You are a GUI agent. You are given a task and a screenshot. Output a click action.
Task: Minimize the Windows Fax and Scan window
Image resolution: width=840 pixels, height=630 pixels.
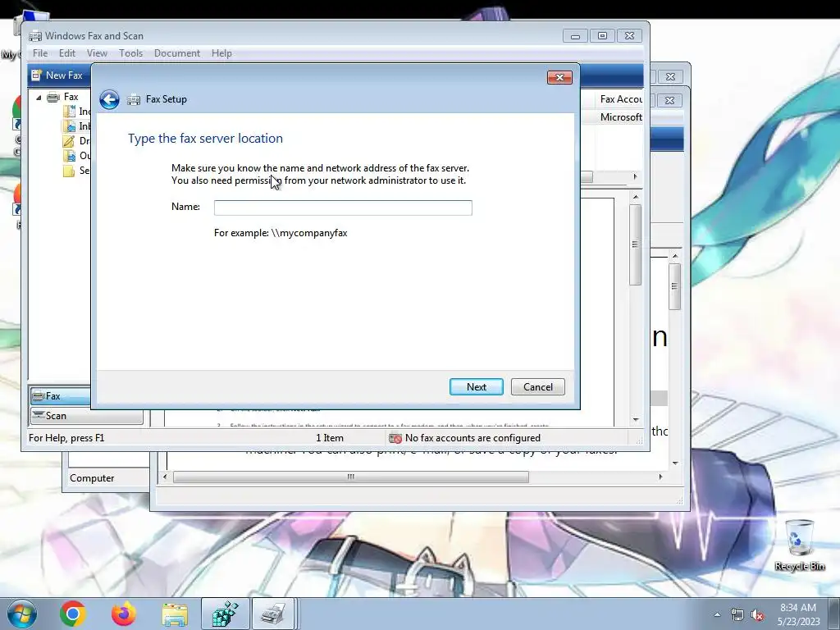[x=575, y=36]
